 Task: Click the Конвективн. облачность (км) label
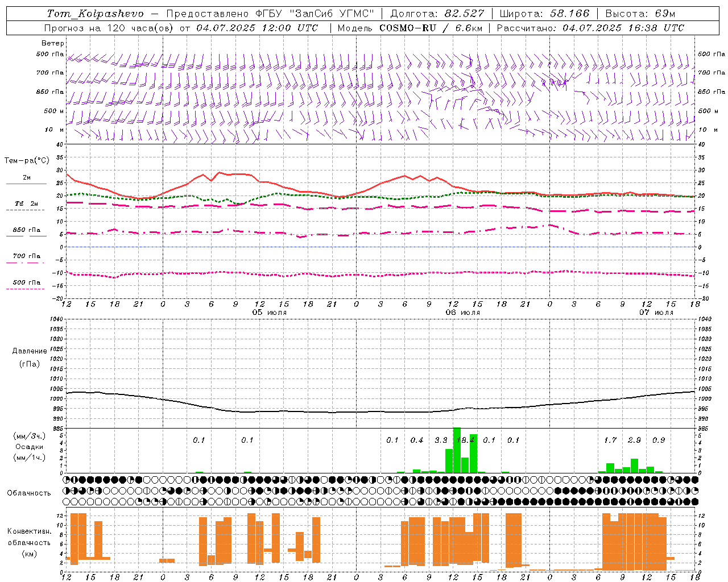(x=29, y=543)
